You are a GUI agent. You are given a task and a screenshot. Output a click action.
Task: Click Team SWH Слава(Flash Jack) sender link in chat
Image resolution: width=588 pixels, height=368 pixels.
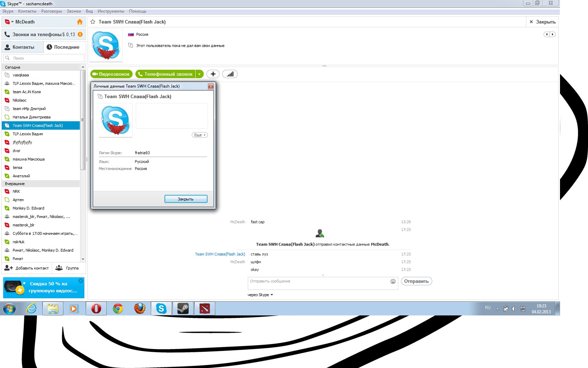(220, 254)
